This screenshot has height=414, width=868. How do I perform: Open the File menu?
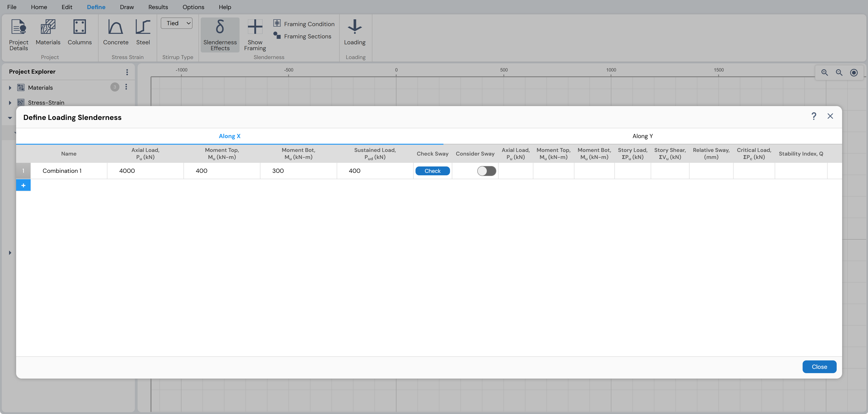[12, 7]
